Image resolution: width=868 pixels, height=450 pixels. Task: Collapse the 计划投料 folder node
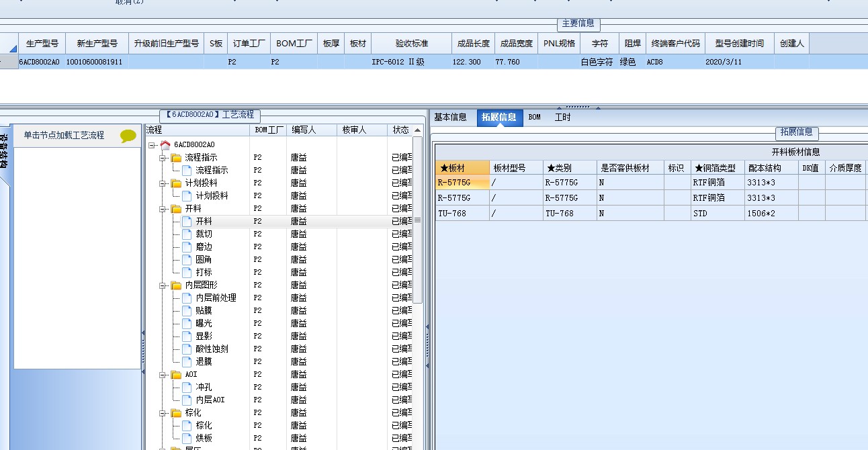[163, 183]
